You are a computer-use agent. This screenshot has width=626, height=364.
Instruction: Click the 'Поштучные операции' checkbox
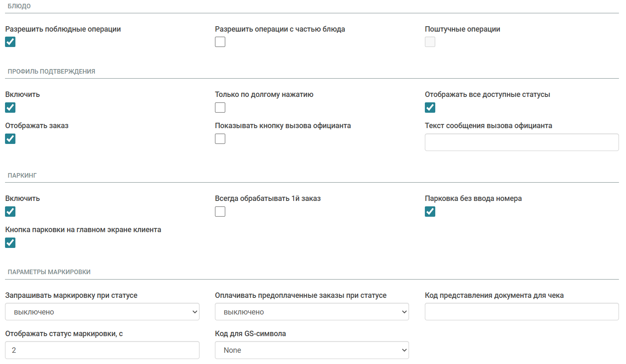pyautogui.click(x=430, y=42)
